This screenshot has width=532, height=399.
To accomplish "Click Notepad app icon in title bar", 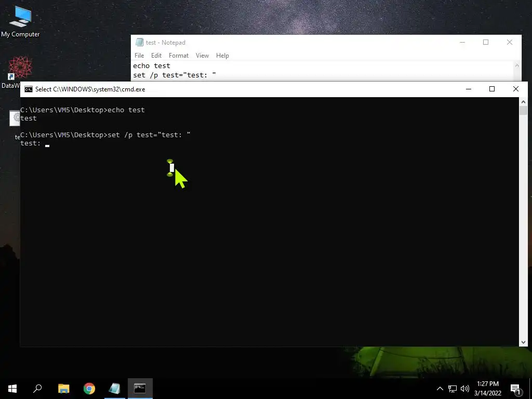I will pos(139,43).
